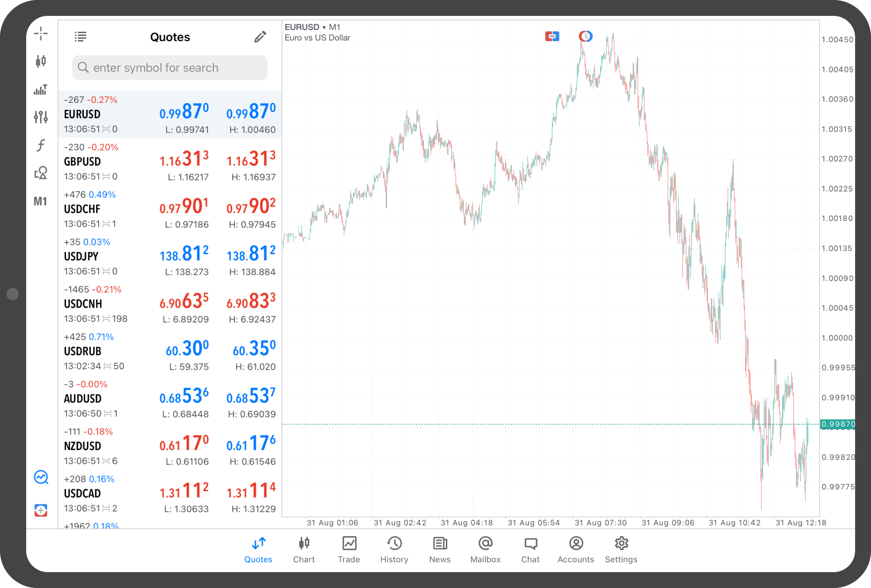Open the Accounts tab
Image resolution: width=871 pixels, height=588 pixels.
pos(575,549)
